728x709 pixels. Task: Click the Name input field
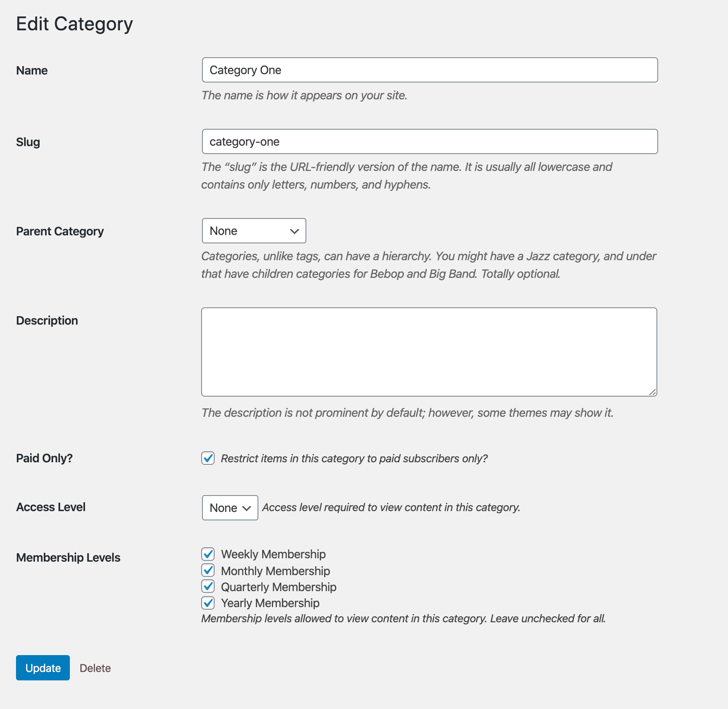pyautogui.click(x=429, y=70)
